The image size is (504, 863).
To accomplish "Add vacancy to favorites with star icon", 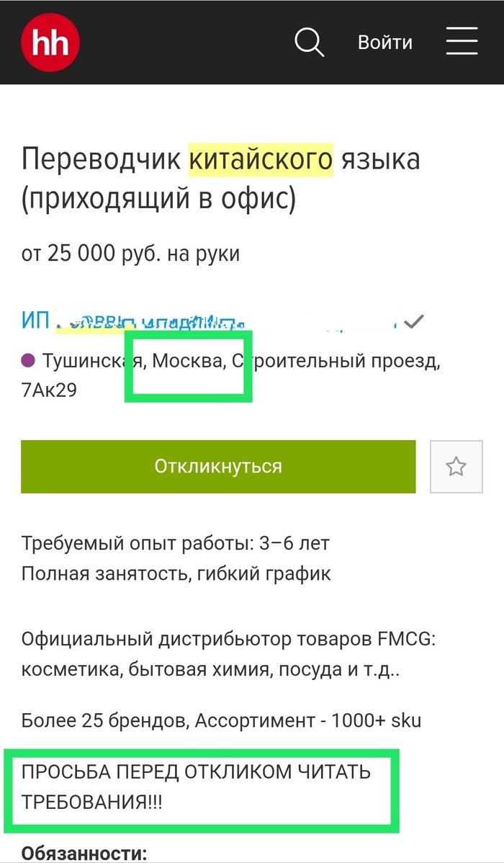I will [456, 467].
